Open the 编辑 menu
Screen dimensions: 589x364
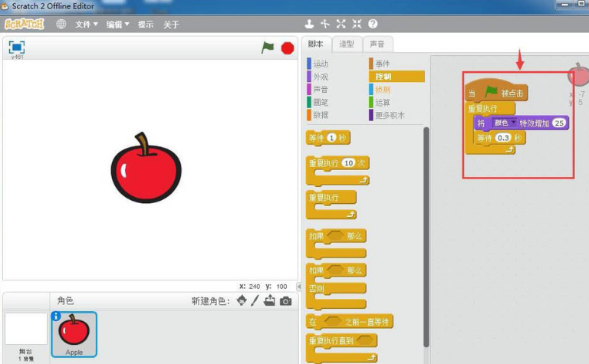pos(117,25)
